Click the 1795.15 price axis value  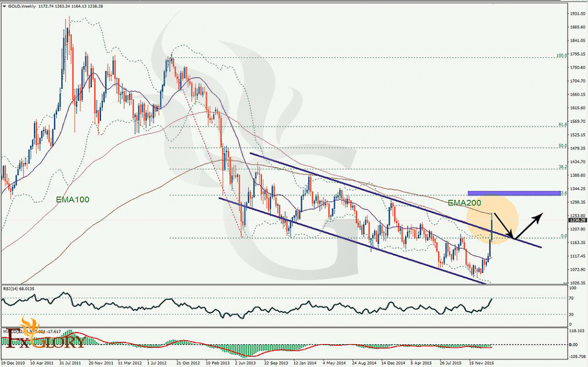tap(578, 54)
